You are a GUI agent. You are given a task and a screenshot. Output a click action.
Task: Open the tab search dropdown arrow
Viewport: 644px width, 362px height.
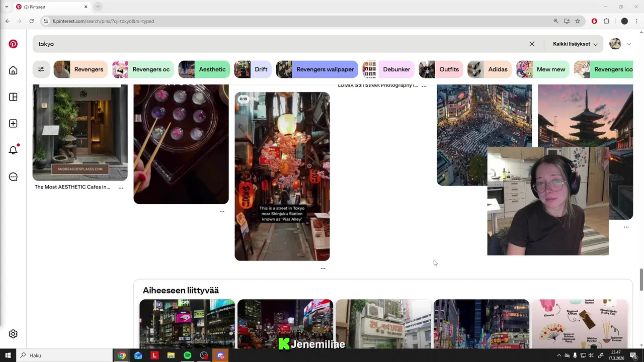pos(7,7)
